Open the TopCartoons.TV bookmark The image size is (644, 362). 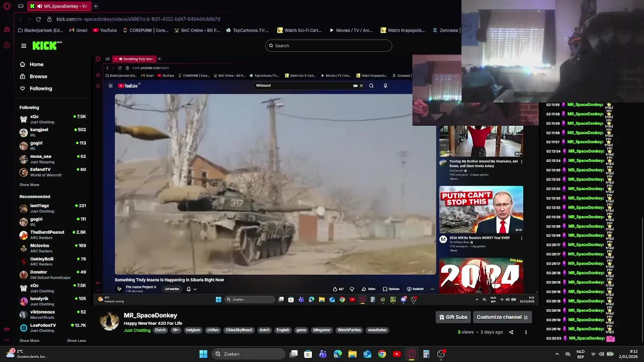247,30
